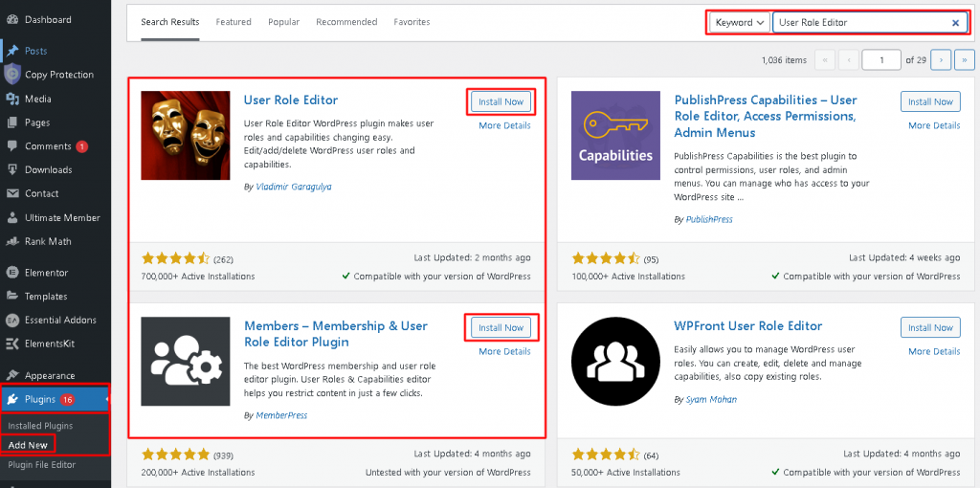Click the Vladimir Garagulya author link
This screenshot has height=488, width=980.
(294, 187)
